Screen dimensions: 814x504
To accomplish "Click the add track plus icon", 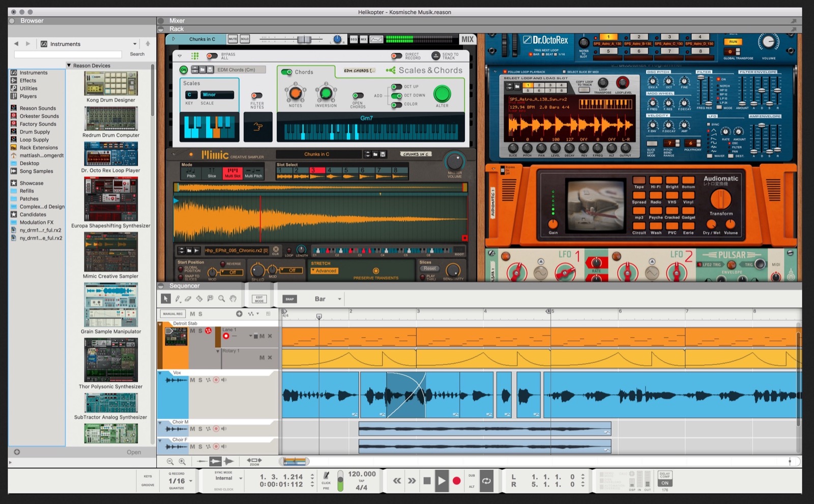I will click(x=239, y=314).
